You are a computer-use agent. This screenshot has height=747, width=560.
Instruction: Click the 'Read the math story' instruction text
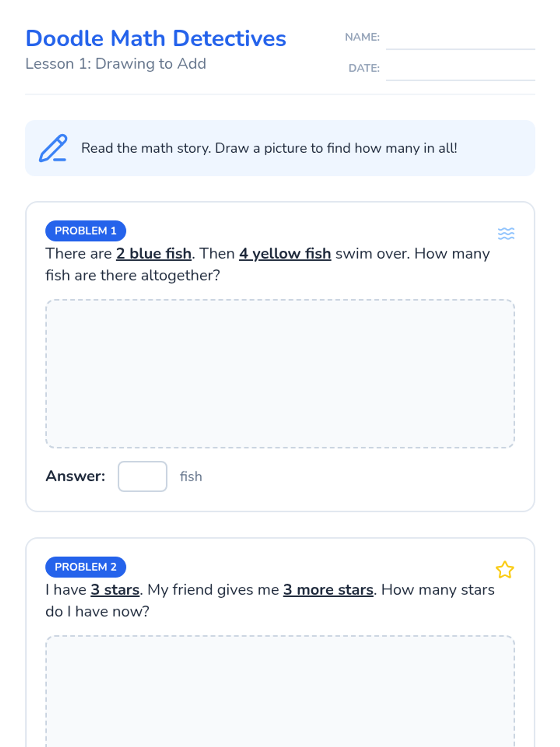[x=269, y=148]
